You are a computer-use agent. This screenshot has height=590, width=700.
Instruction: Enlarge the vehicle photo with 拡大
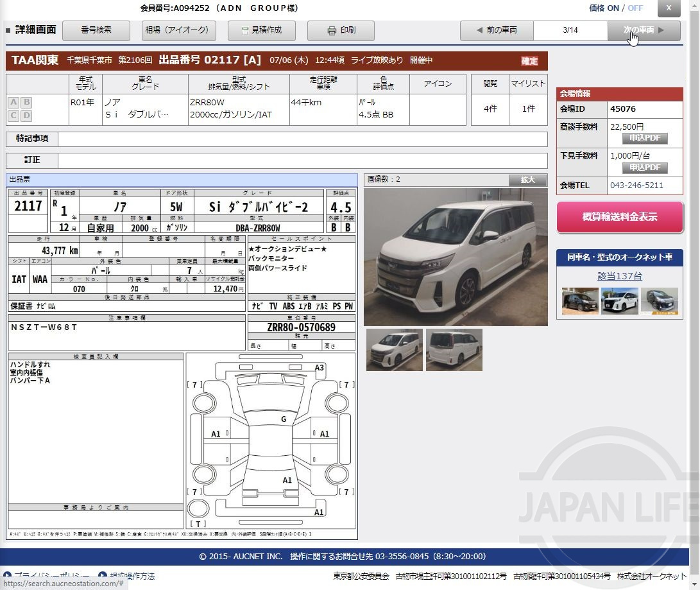pos(527,180)
